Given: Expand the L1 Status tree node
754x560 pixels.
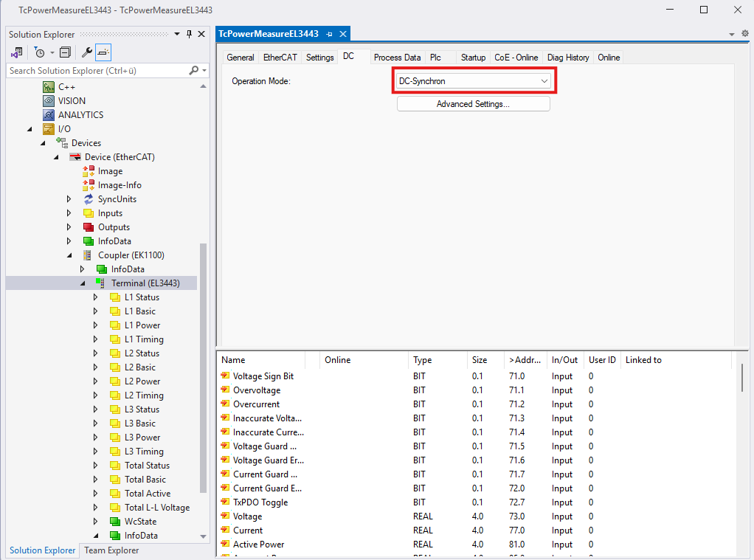Looking at the screenshot, I should point(95,297).
